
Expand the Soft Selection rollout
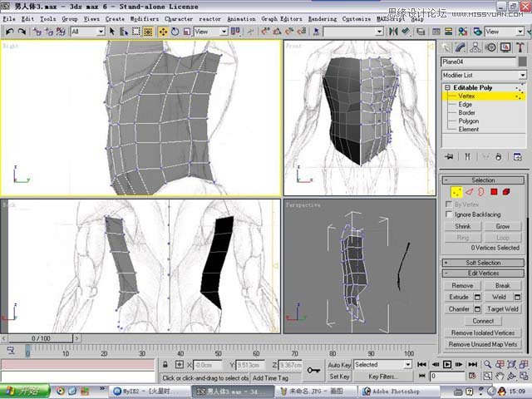tap(483, 263)
